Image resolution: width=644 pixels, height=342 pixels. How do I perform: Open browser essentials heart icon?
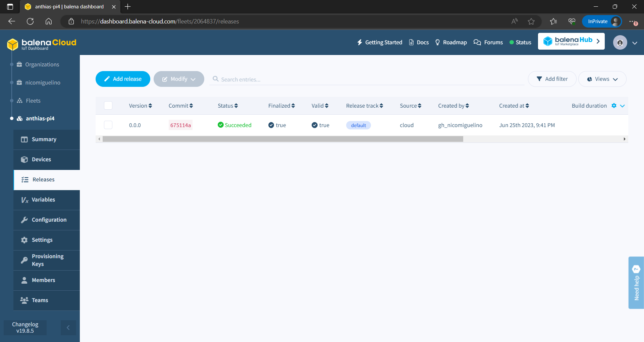[x=572, y=21]
